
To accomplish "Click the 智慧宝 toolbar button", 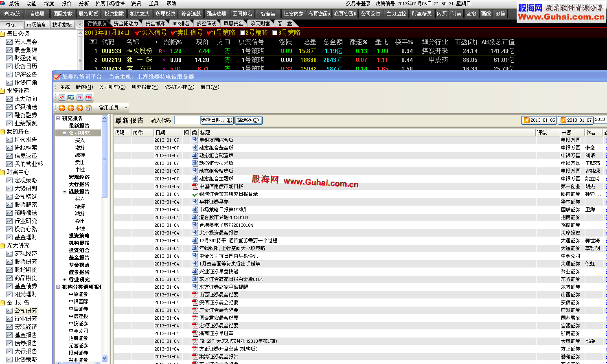I will point(268,14).
